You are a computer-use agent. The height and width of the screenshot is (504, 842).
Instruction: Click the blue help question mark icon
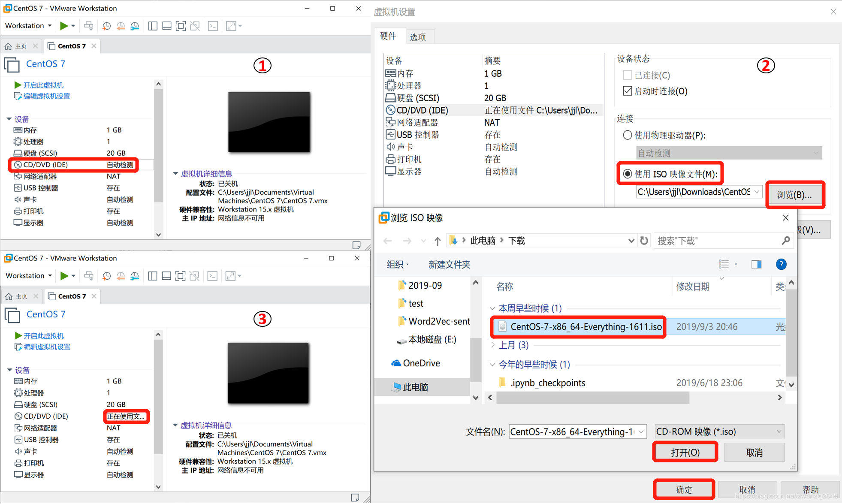(781, 264)
